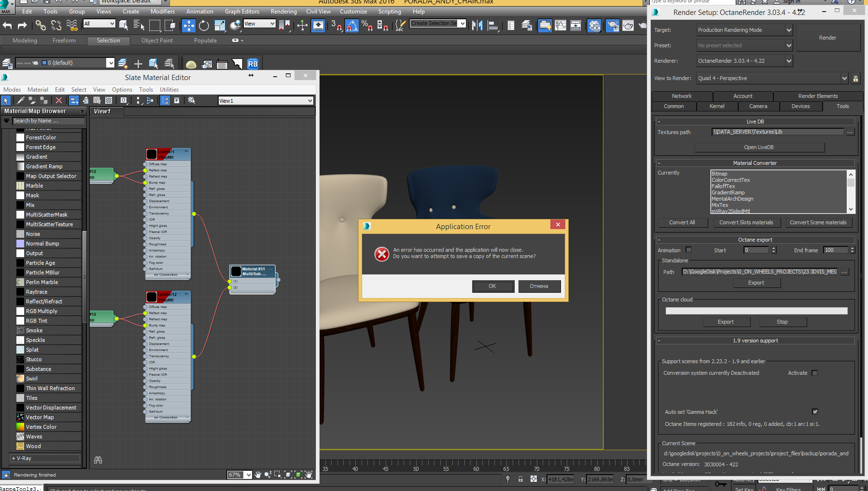Open the Target Production Rendering Mode dropdown
Screen dimensions: 868x491
point(744,30)
